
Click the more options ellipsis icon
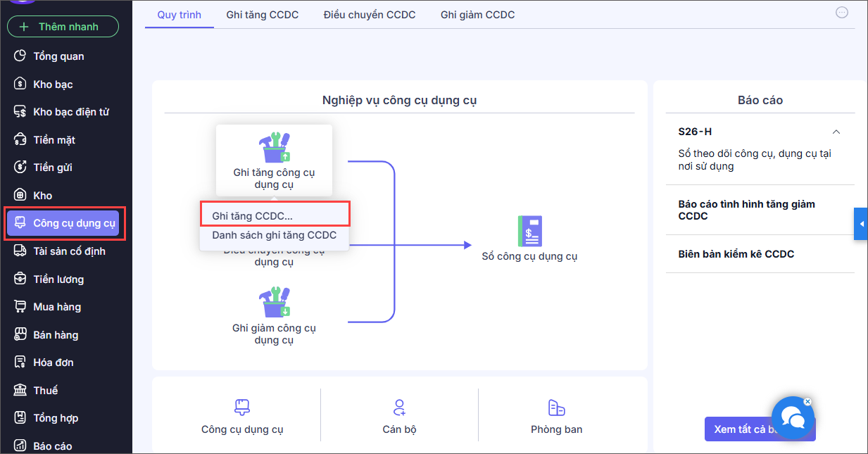[842, 13]
